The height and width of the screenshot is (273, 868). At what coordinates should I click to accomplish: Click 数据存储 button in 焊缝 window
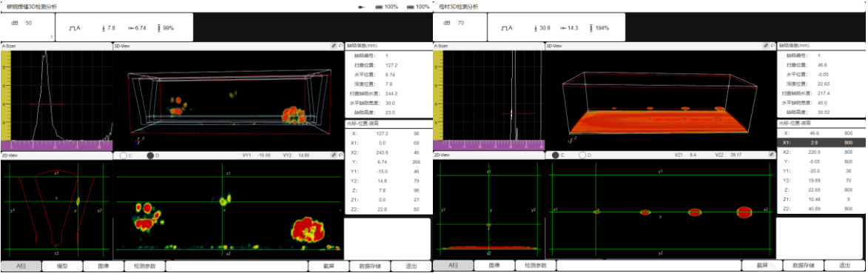pos(370,266)
